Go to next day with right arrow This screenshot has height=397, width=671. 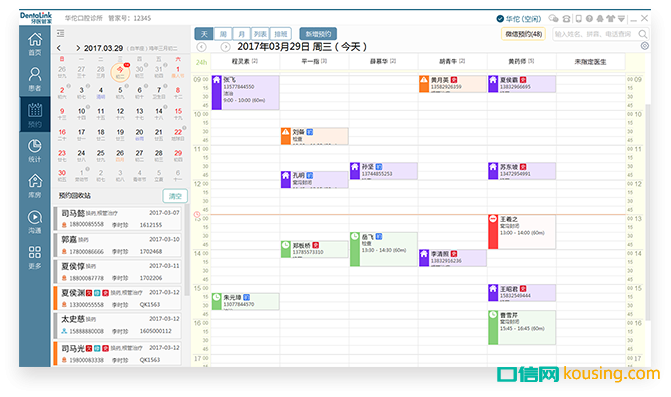point(226,47)
